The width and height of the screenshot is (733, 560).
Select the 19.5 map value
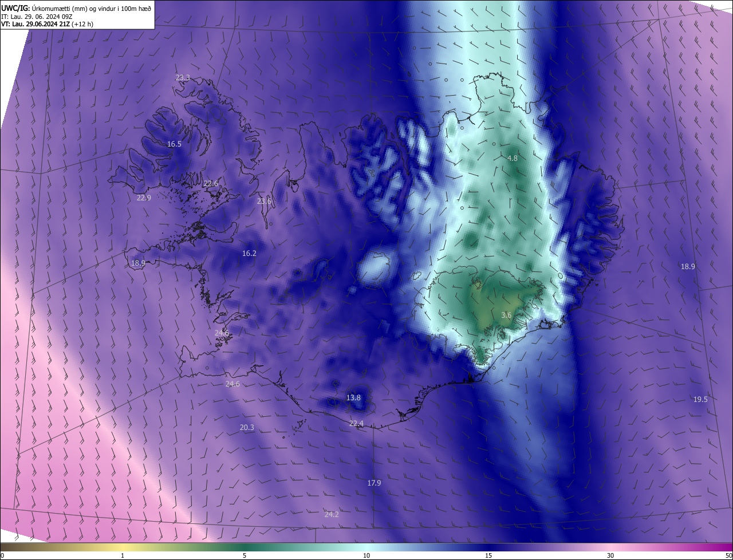click(x=700, y=400)
